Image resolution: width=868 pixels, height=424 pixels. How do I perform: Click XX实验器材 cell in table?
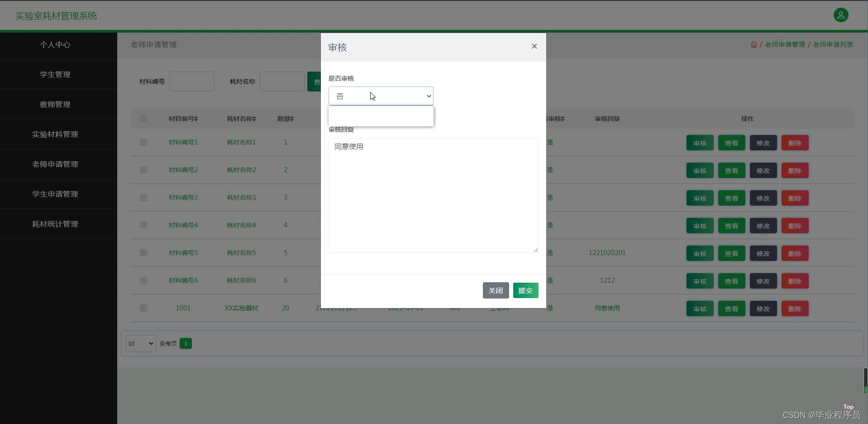241,308
